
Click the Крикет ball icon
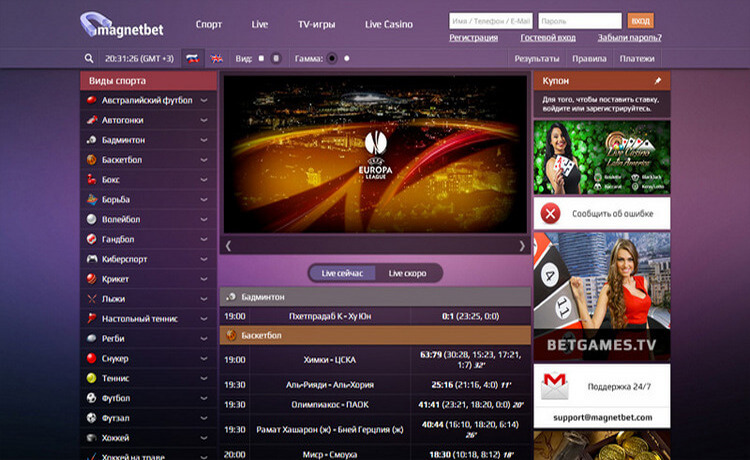(x=91, y=279)
